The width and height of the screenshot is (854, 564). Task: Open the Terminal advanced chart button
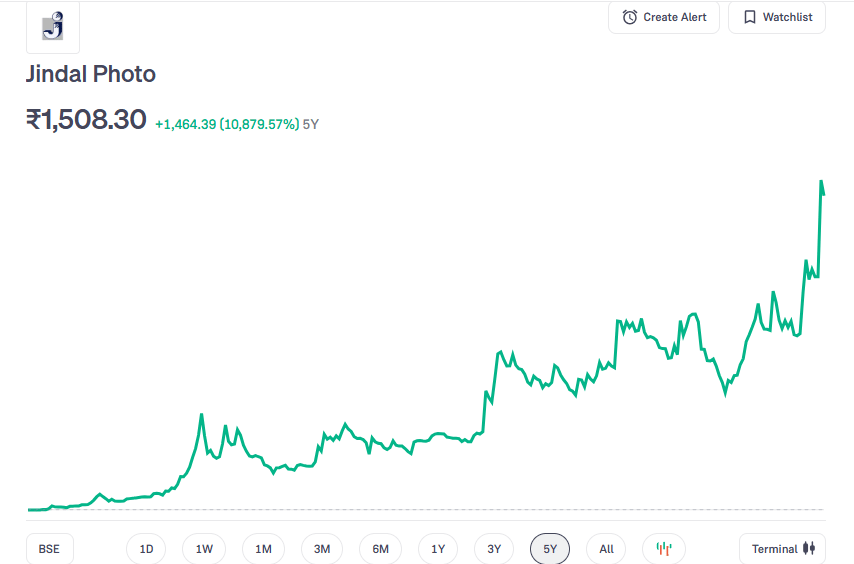(783, 549)
